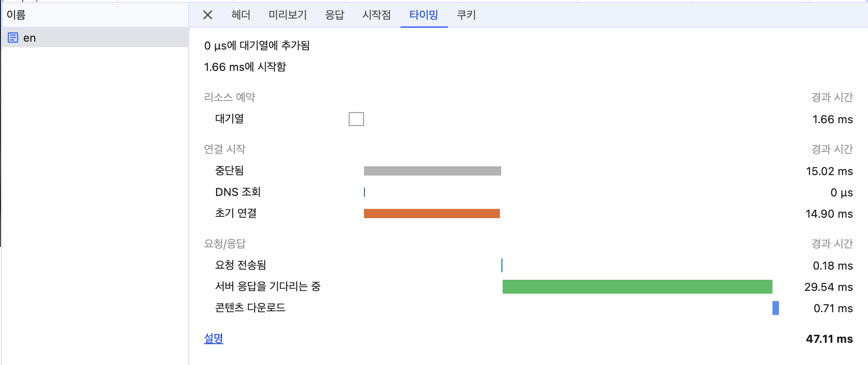Open the 설명 link
This screenshot has width=868, height=365.
pyautogui.click(x=214, y=339)
